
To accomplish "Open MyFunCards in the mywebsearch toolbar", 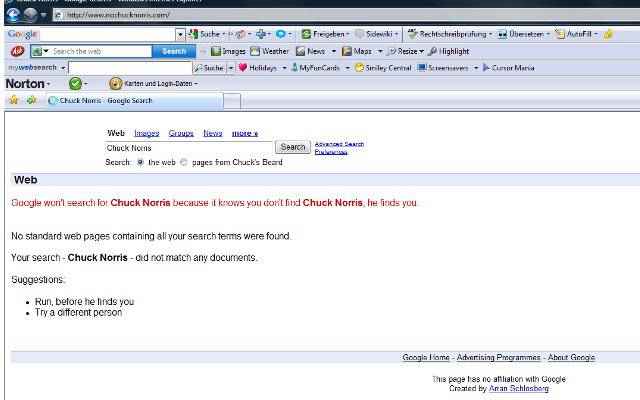I will (316, 68).
